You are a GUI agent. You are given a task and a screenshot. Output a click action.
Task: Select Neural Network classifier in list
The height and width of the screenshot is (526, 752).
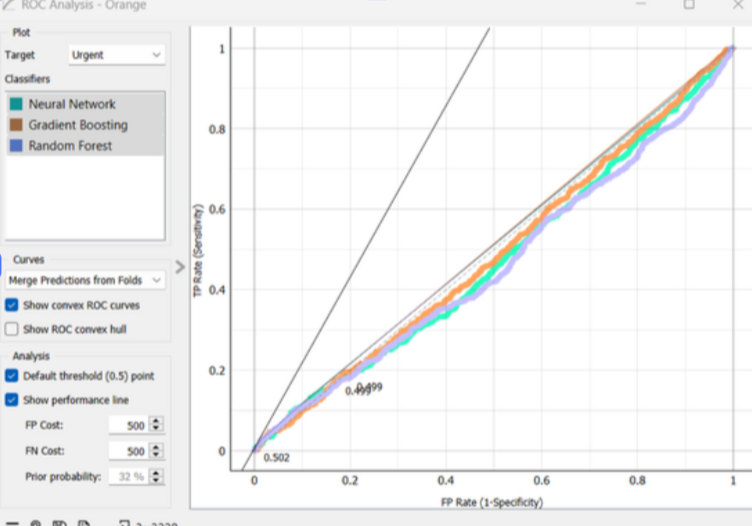85,104
